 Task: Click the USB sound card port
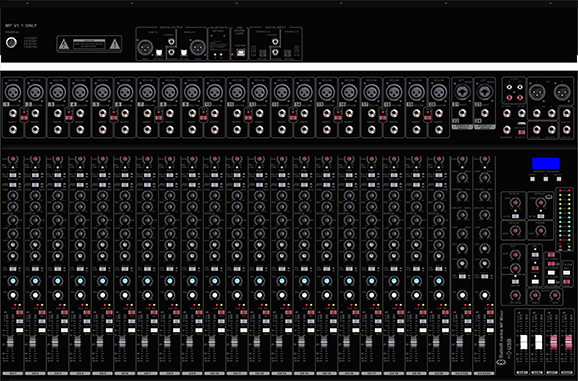click(x=241, y=53)
